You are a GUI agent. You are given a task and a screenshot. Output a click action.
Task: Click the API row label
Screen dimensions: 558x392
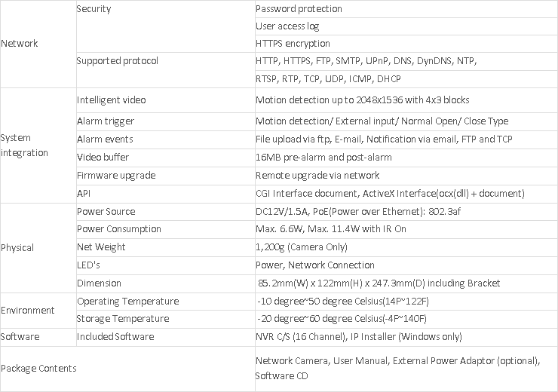[84, 194]
